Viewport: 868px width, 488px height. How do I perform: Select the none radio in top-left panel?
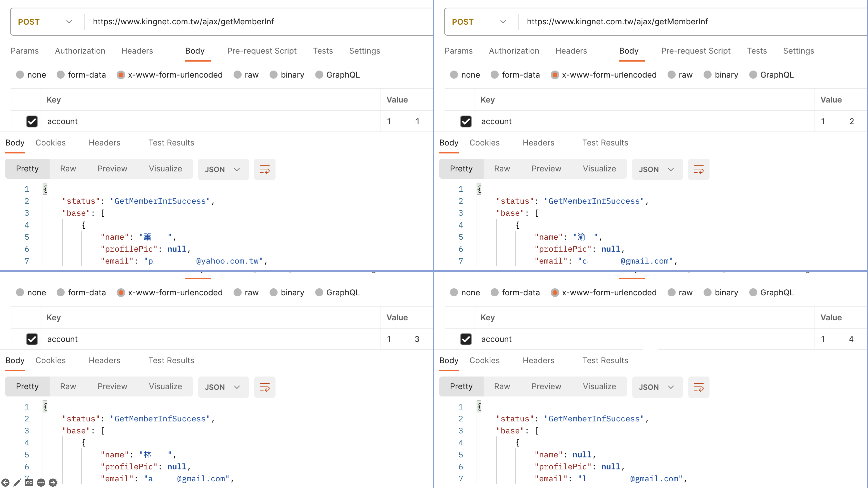20,75
